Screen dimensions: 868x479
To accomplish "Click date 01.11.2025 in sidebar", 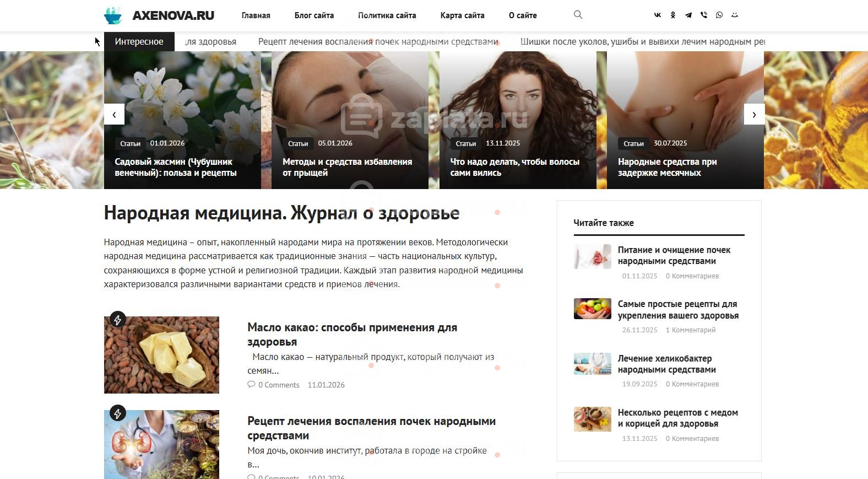I will point(640,276).
